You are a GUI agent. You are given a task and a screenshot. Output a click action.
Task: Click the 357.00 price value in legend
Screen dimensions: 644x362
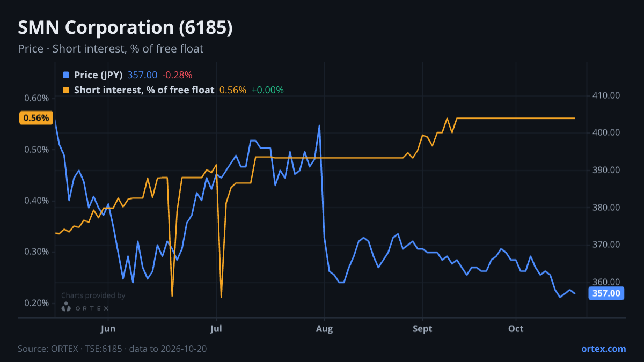click(142, 75)
